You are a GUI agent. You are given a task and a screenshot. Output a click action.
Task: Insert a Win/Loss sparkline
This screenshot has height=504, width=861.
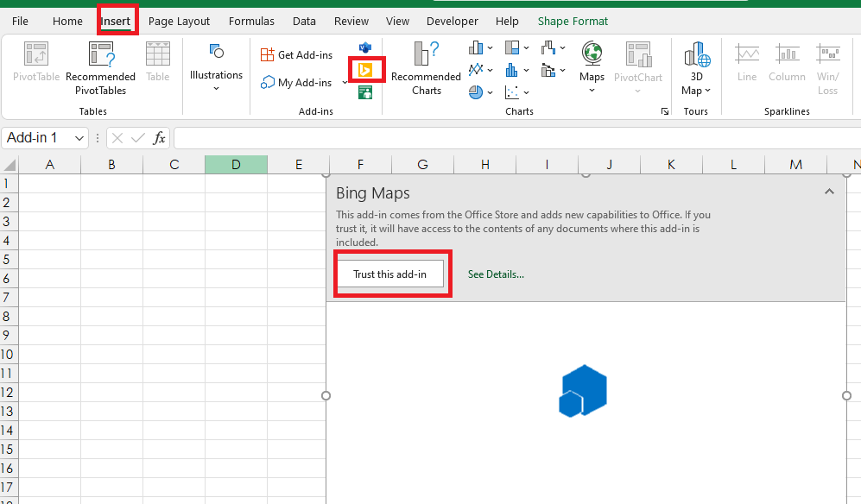click(827, 69)
